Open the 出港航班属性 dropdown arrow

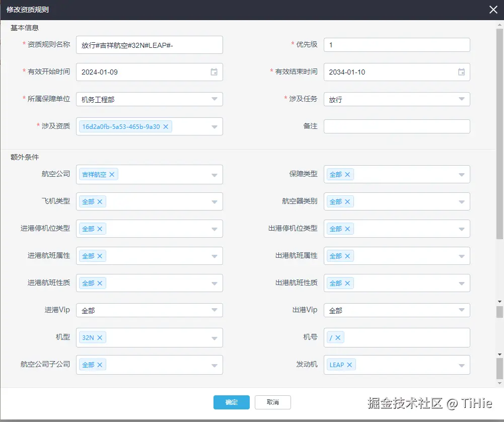click(462, 256)
